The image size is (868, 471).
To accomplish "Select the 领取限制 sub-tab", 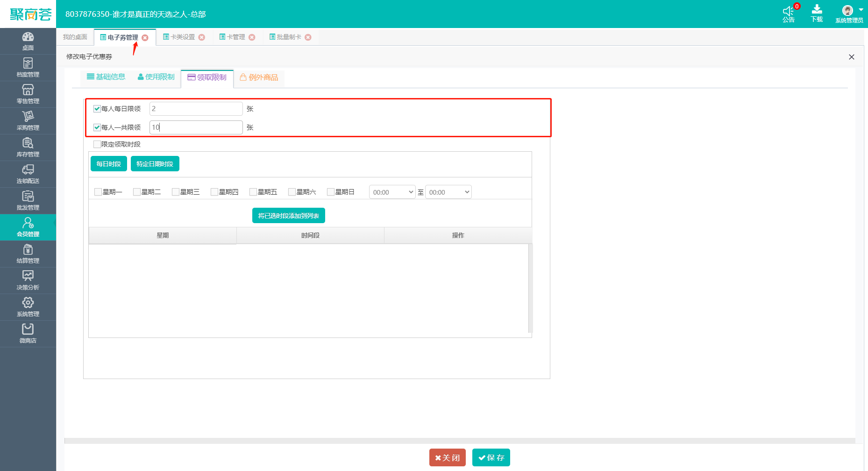I will tap(207, 77).
